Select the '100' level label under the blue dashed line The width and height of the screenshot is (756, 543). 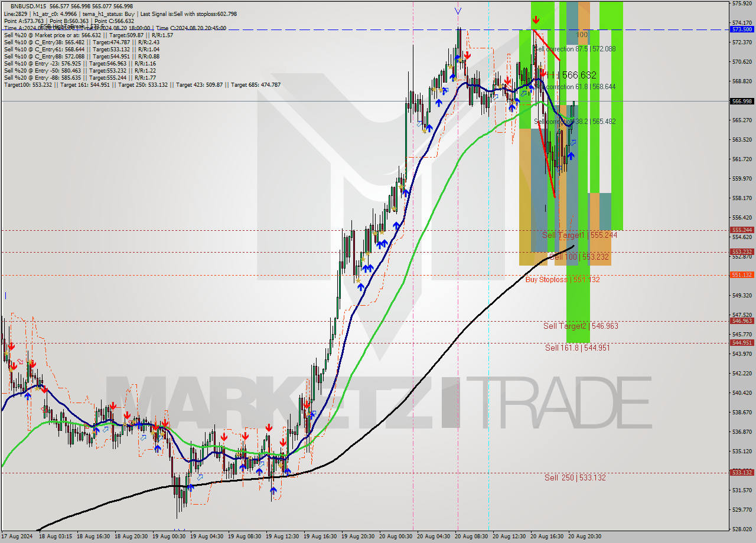(582, 35)
